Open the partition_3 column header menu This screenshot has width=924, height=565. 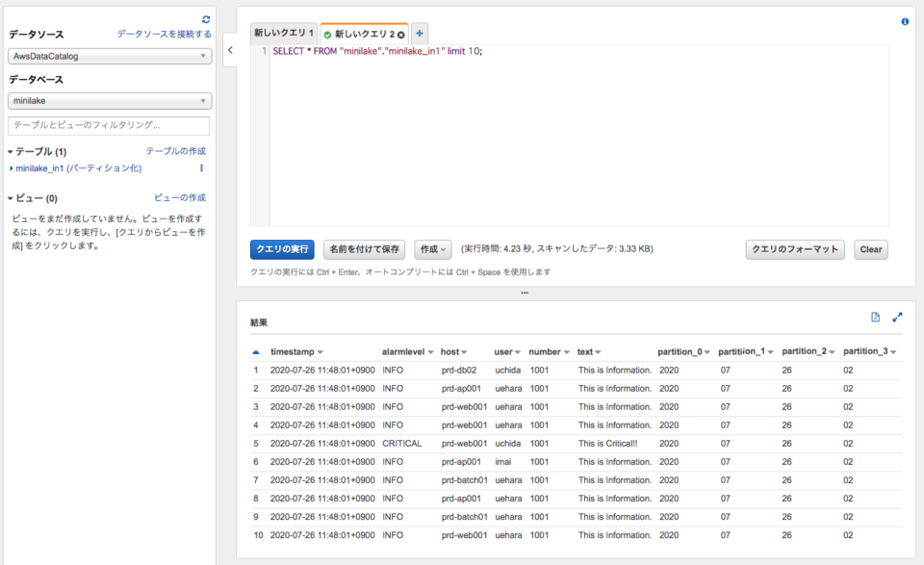894,352
